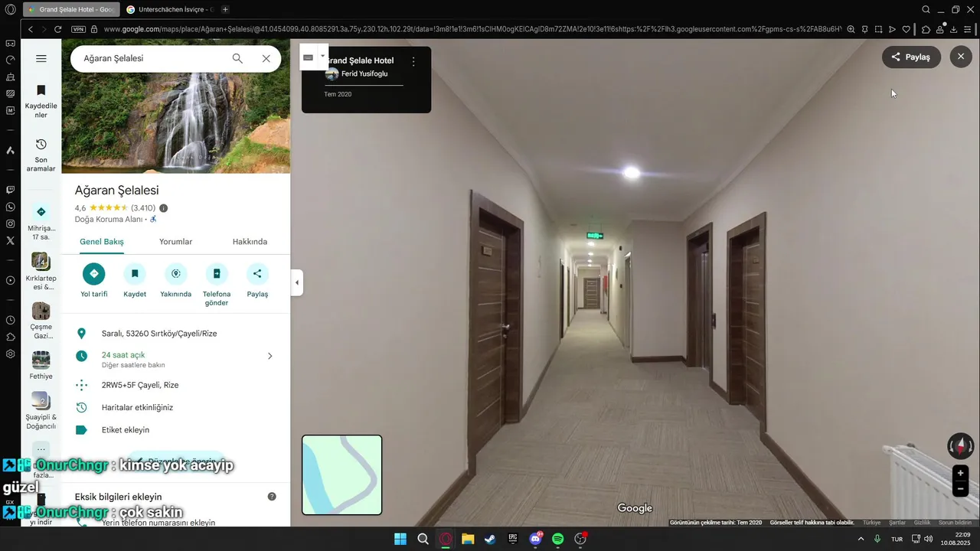The width and height of the screenshot is (980, 551).
Task: Open the Windows Start menu
Action: click(400, 539)
